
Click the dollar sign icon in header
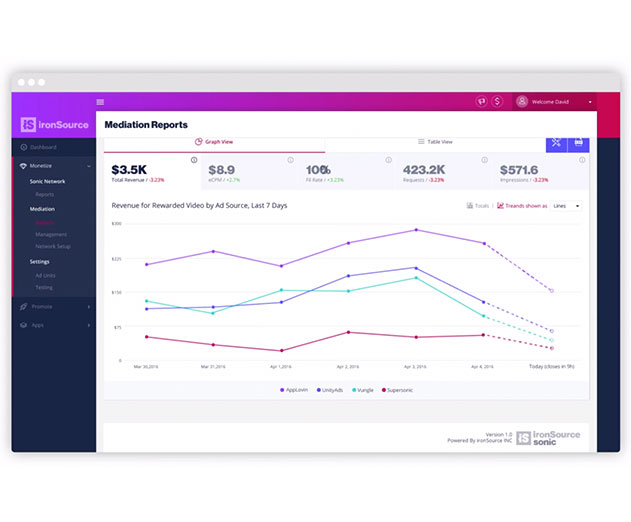[497, 101]
